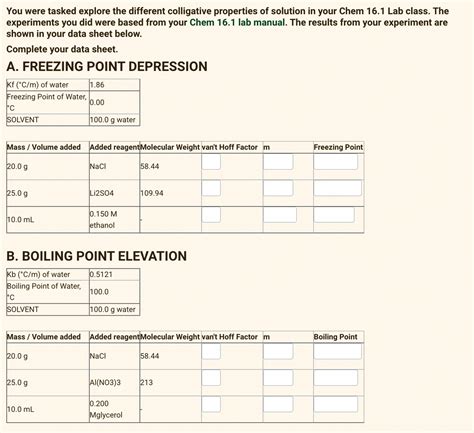Click molality field for Li2SO4 row
The width and height of the screenshot is (474, 433).
coord(278,188)
